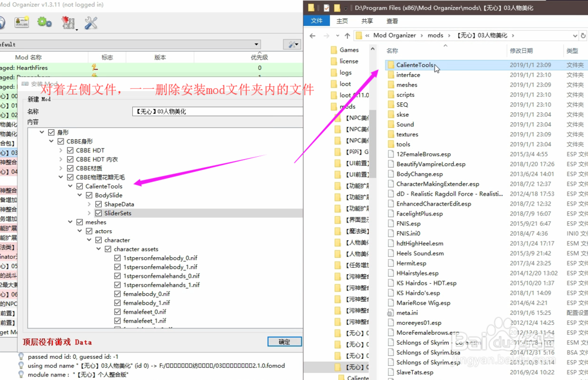
Task: Uncheck the CBBE身形 checkbox
Action: click(x=61, y=142)
